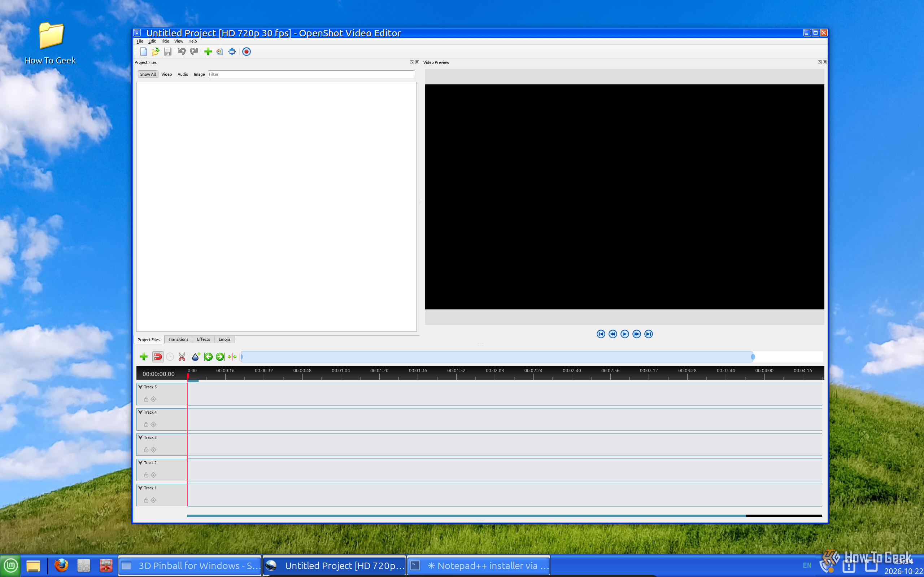924x577 pixels.
Task: Open the Choose Profile toolbar icon
Action: [x=219, y=52]
